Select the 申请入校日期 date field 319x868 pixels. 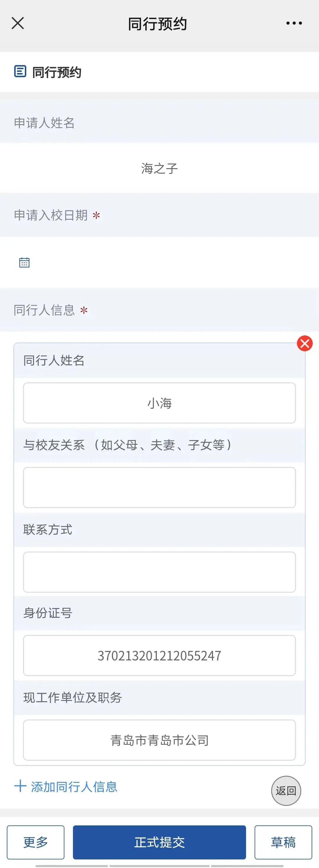pos(159,262)
